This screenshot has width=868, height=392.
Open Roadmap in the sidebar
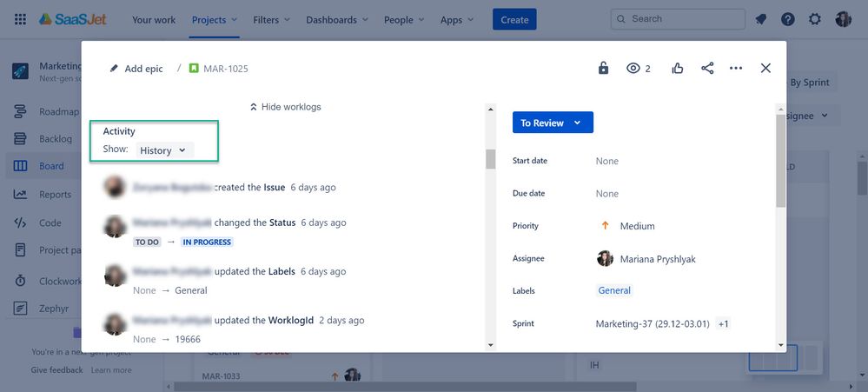click(47, 111)
